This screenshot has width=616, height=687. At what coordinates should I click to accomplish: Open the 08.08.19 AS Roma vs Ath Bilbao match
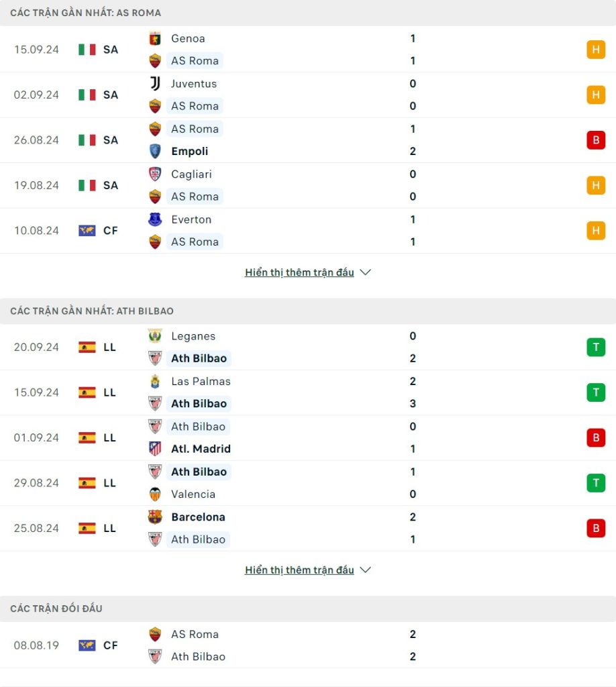[308, 645]
